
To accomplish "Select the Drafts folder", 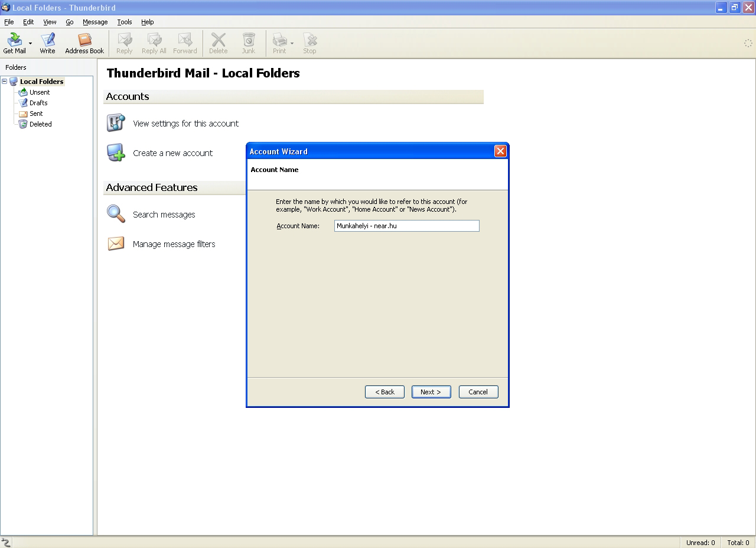I will (x=38, y=103).
